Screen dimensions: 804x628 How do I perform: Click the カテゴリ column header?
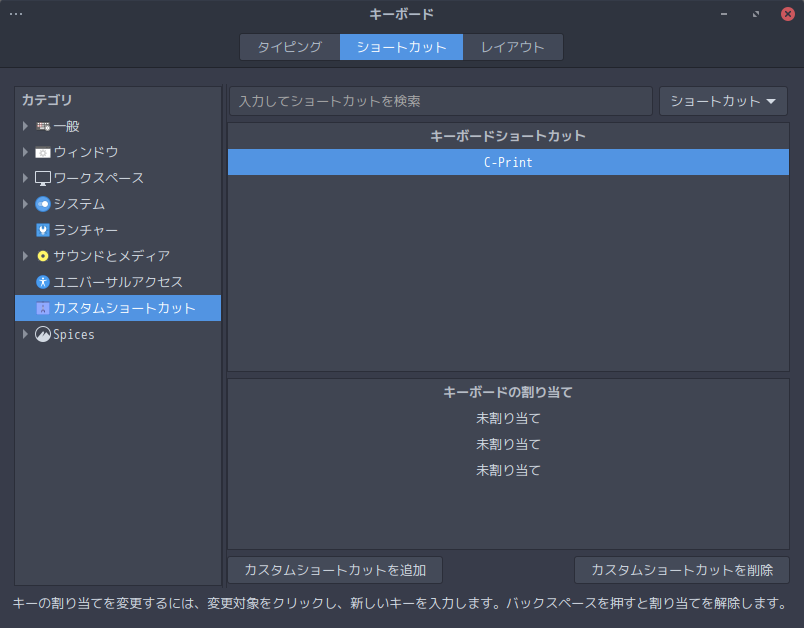click(118, 100)
